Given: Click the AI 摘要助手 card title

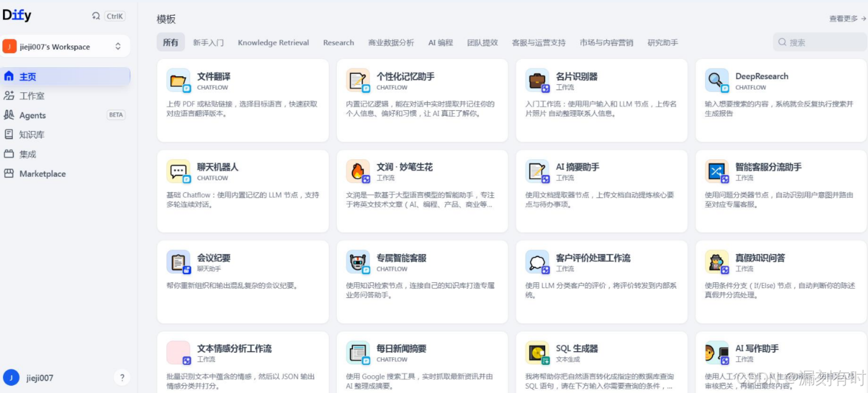Looking at the screenshot, I should click(577, 167).
